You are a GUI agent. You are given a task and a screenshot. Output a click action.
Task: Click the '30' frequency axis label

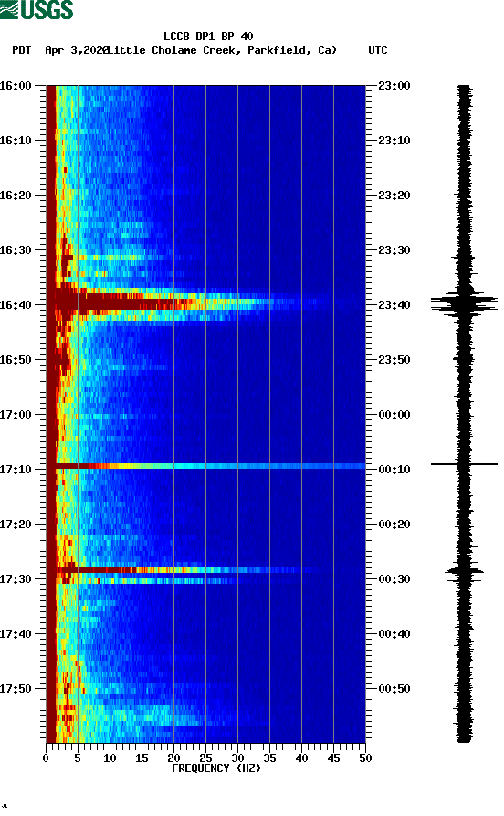[x=237, y=758]
